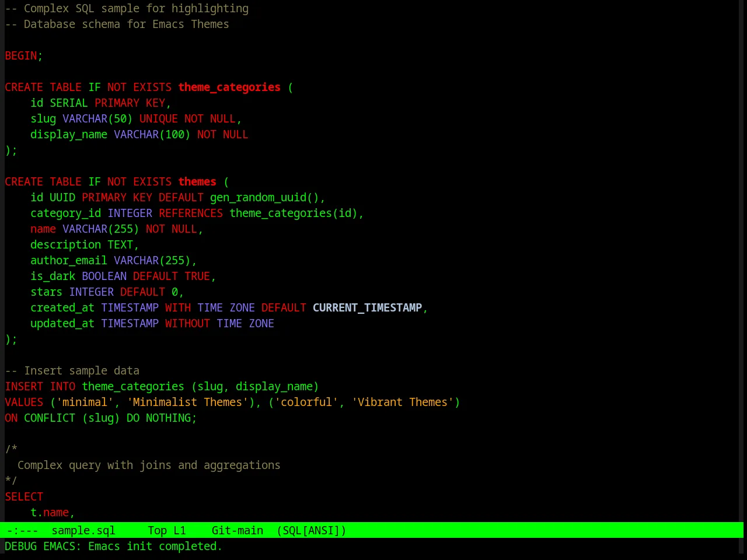Screen dimensions: 747x560
Task: Click UUID type on themes id line
Action: click(62, 197)
